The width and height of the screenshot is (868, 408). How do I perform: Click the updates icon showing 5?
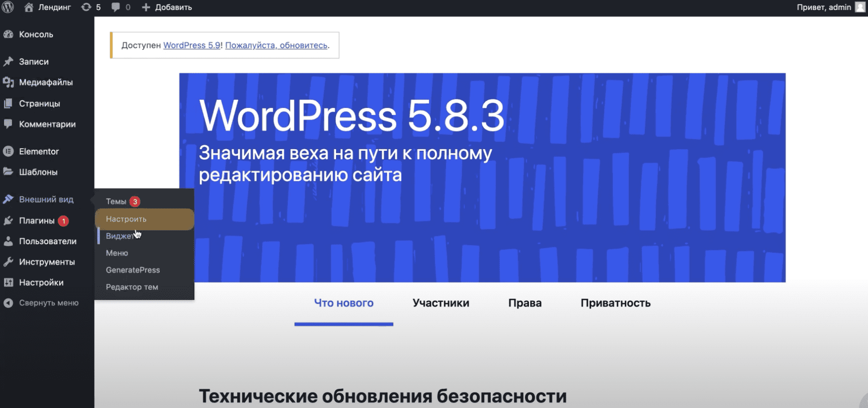(86, 7)
